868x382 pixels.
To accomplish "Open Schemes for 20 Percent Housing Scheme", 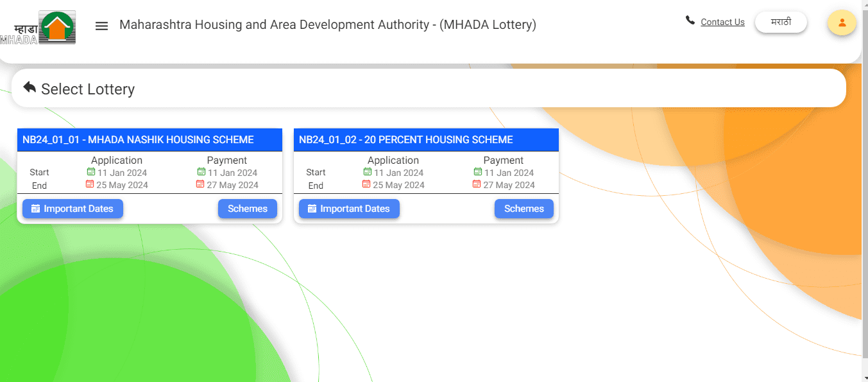I will tap(524, 209).
